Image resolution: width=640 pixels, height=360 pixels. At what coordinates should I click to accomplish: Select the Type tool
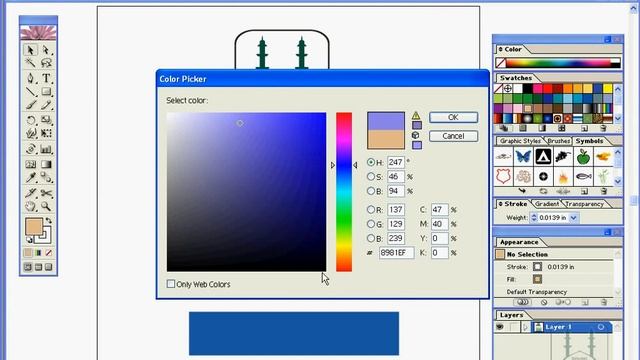46,78
